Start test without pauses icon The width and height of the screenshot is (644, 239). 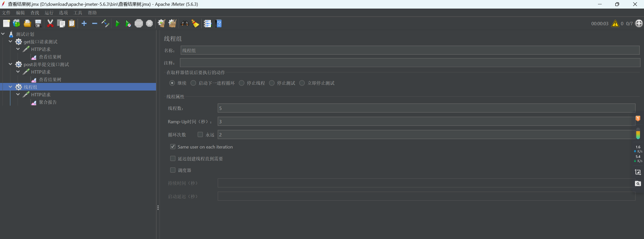click(x=128, y=24)
